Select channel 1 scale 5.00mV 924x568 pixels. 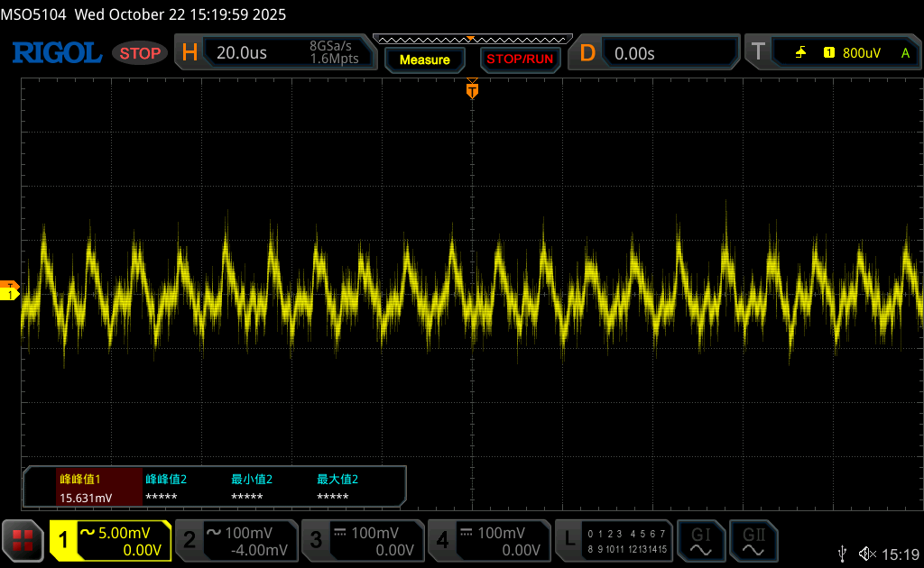click(x=124, y=533)
